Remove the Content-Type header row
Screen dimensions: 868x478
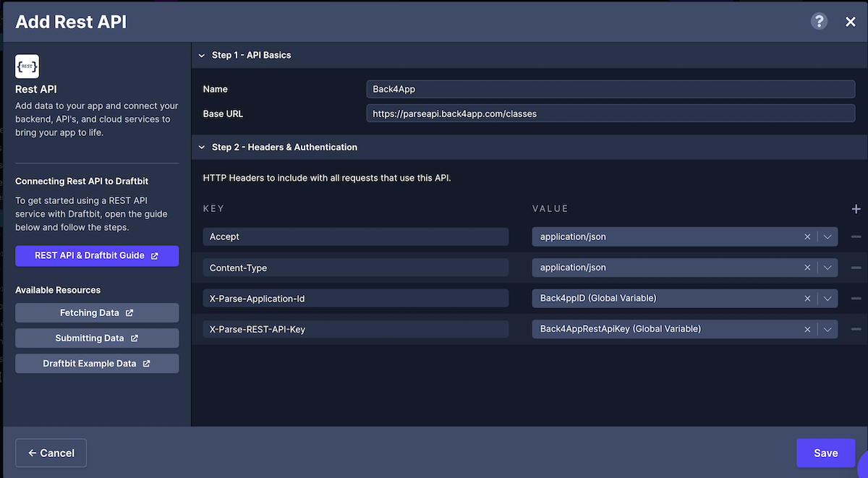(856, 268)
